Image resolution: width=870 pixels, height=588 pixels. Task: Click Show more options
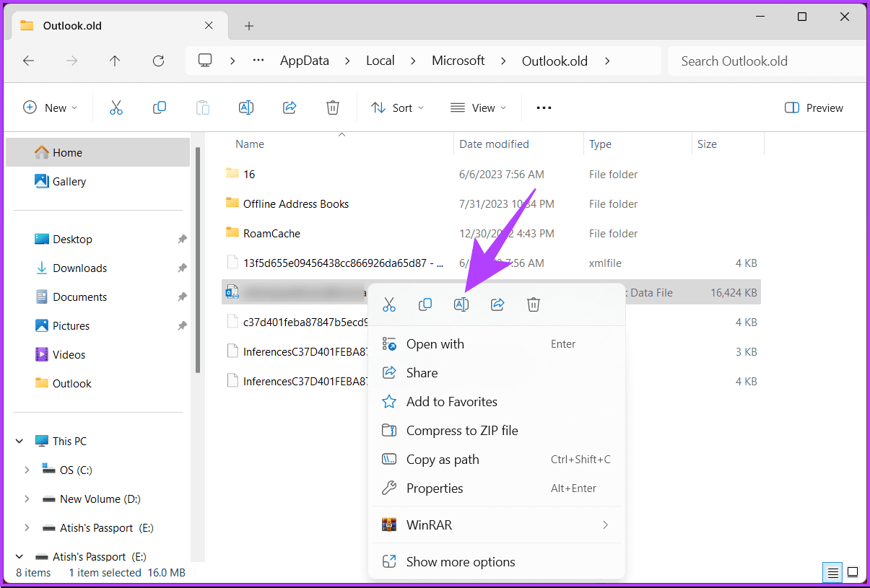(x=460, y=561)
